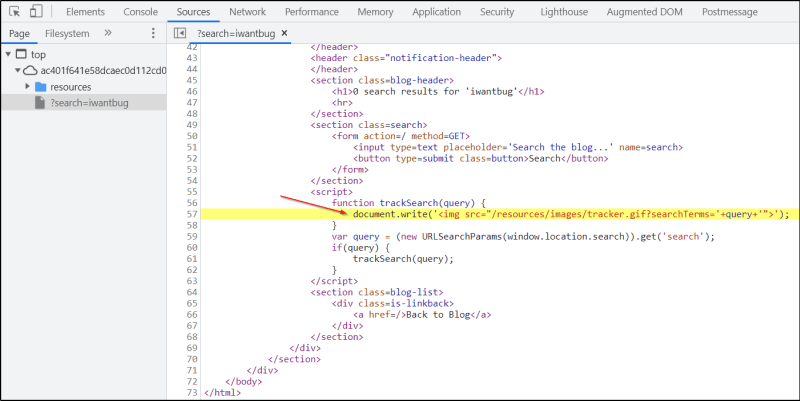Select the Postmessage tab
The image size is (800, 401).
[730, 12]
